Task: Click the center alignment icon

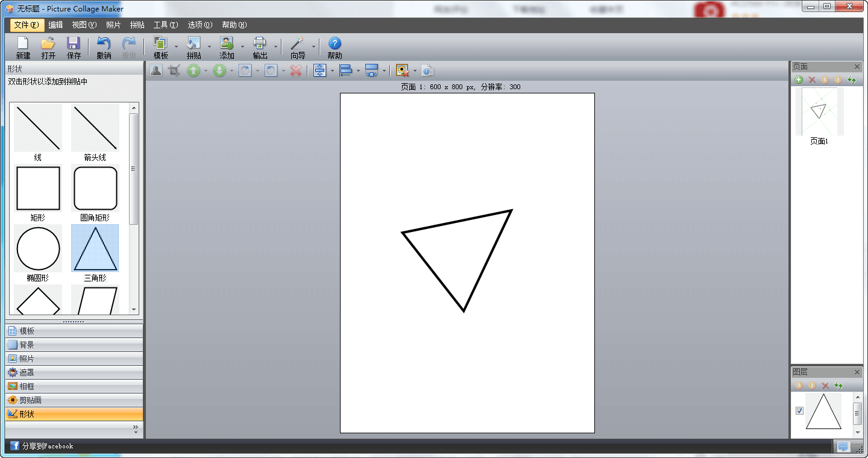Action: pyautogui.click(x=319, y=71)
